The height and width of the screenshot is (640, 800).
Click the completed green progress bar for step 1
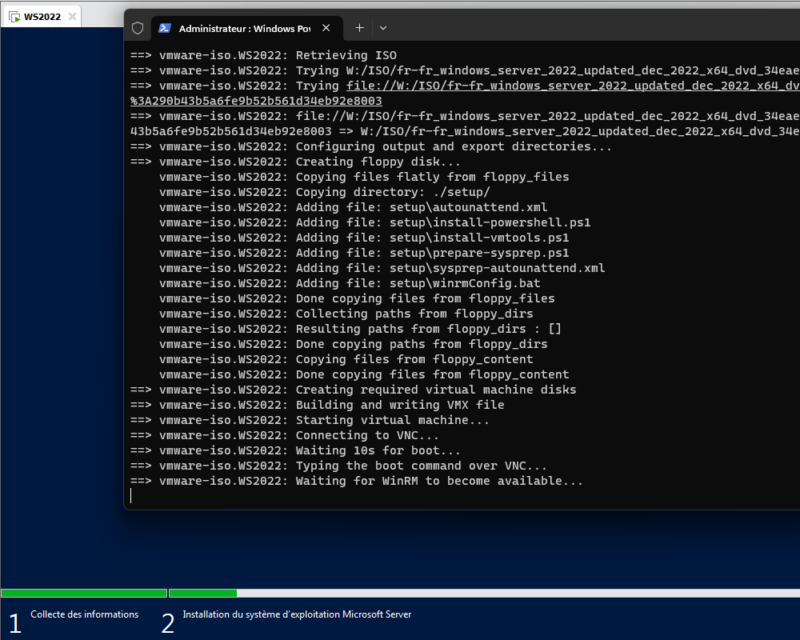(x=83, y=592)
